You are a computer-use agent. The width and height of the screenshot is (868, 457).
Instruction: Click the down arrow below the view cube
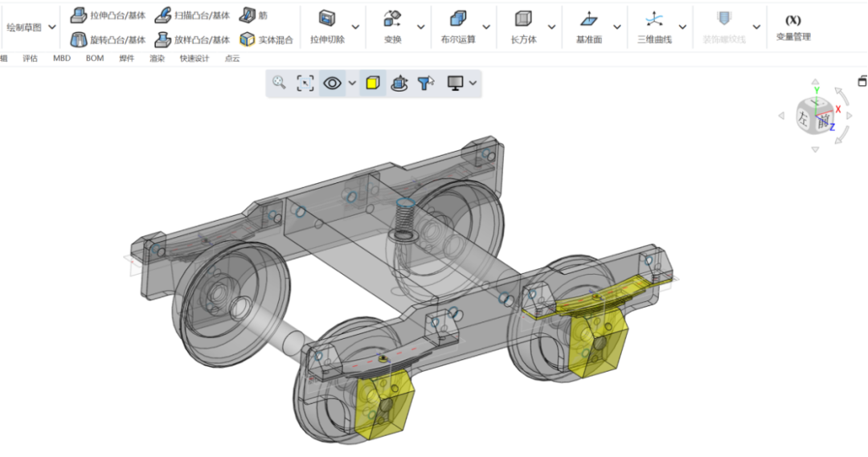[x=815, y=149]
